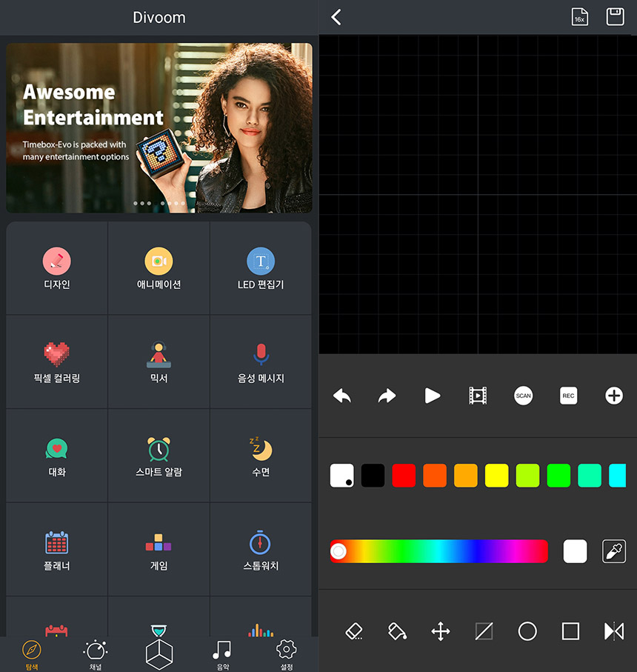This screenshot has width=637, height=672.
Task: Select the yellow color swatch
Action: point(496,475)
